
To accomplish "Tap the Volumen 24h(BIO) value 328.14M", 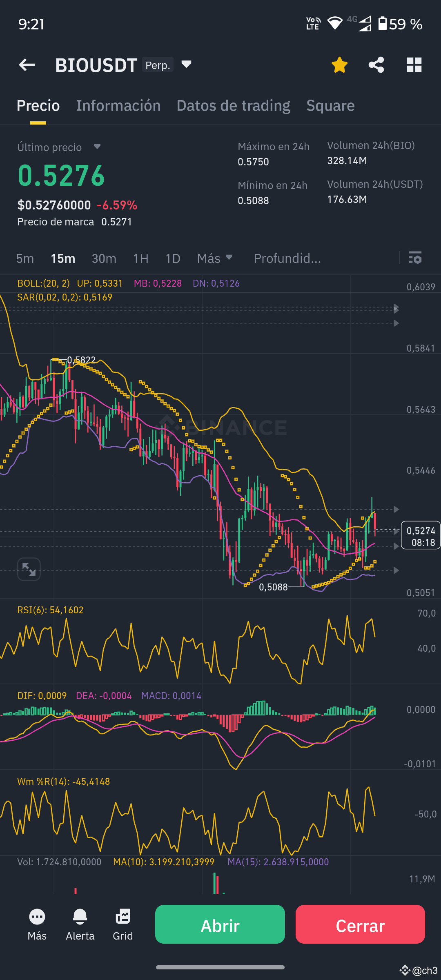I will pos(347,160).
